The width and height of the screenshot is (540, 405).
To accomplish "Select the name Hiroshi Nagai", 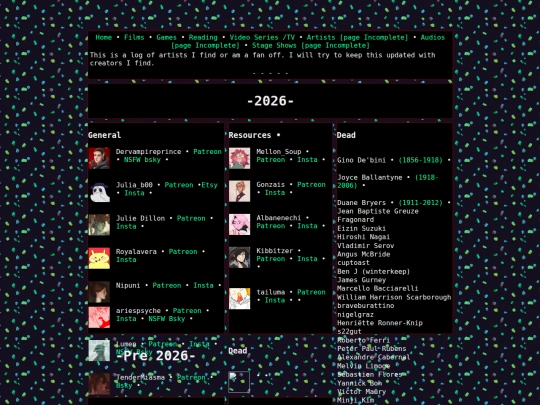I will pyautogui.click(x=363, y=237).
